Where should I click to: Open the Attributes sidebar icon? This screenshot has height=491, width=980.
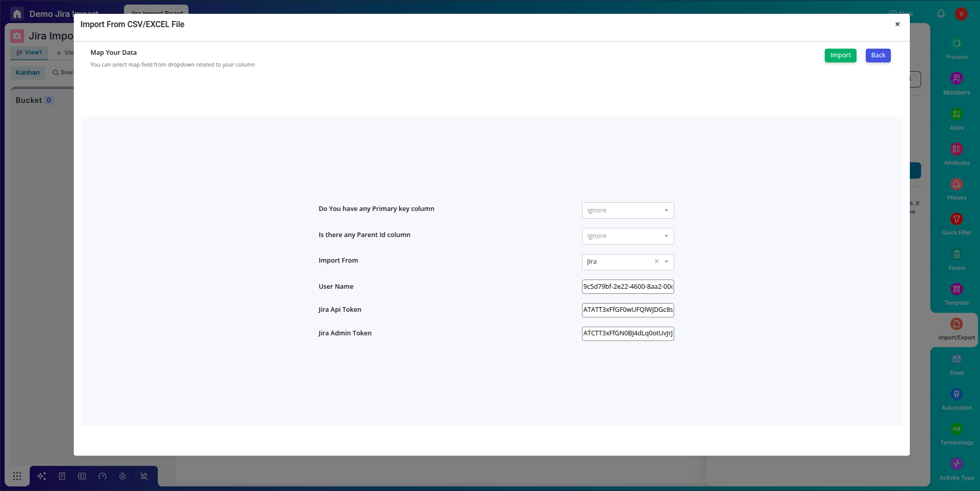point(956,149)
